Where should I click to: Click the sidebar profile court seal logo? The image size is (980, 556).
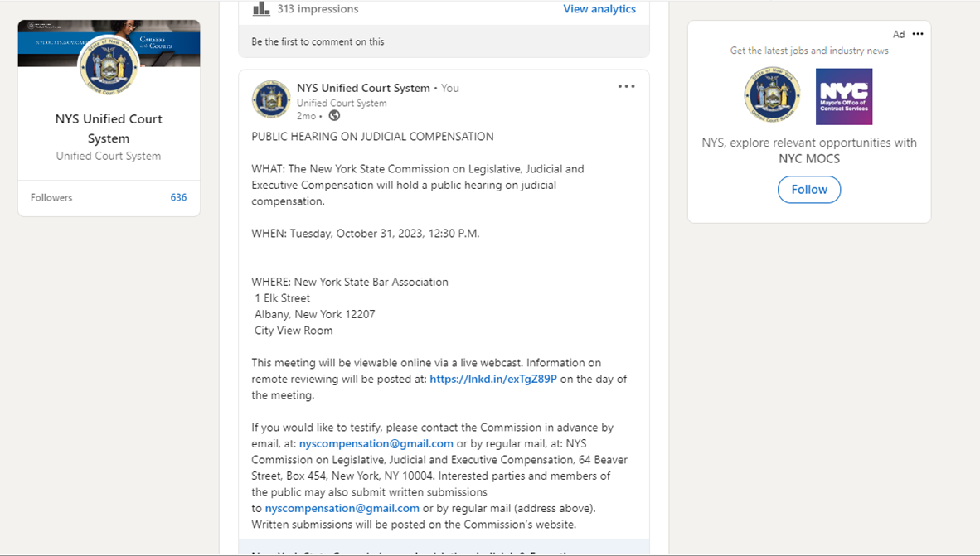109,66
